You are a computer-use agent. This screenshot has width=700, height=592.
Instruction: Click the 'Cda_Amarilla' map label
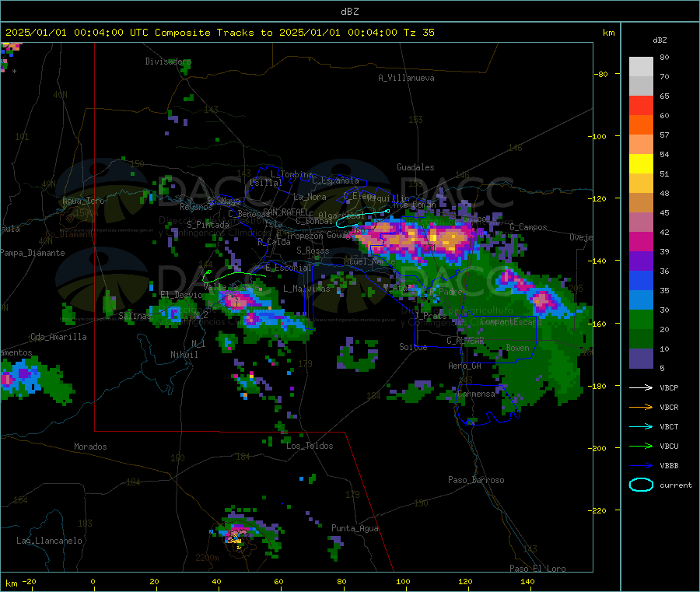click(58, 337)
